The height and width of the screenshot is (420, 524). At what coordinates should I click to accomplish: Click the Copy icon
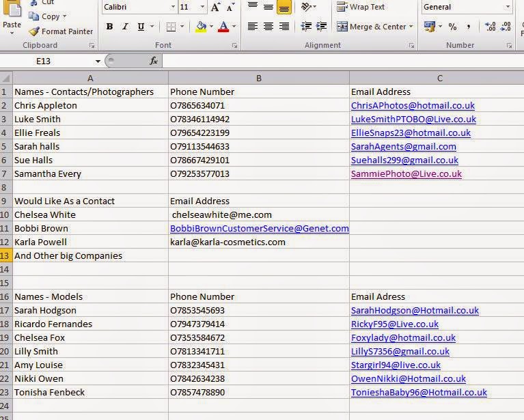coord(33,16)
